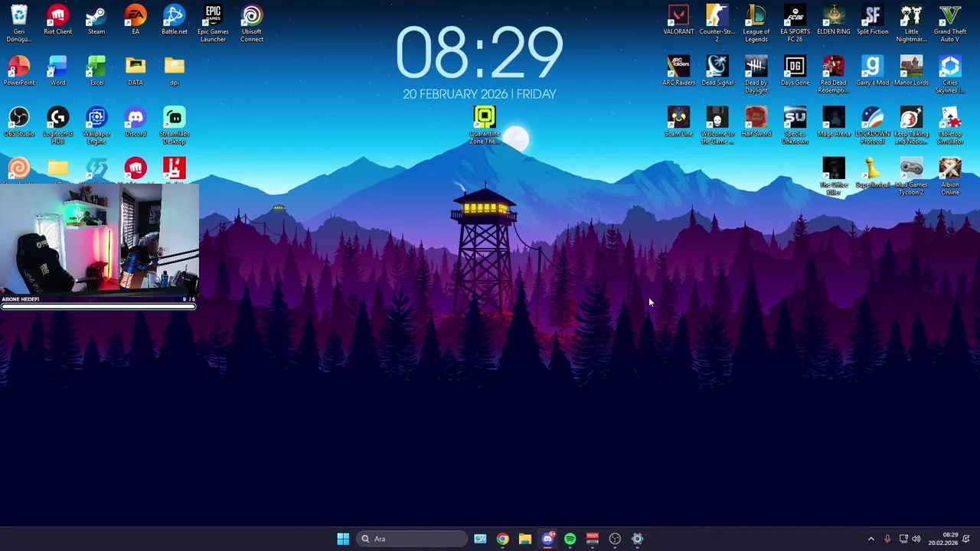Select the Mad Games Tycoon 2 icon
This screenshot has height=551, width=980.
point(911,177)
